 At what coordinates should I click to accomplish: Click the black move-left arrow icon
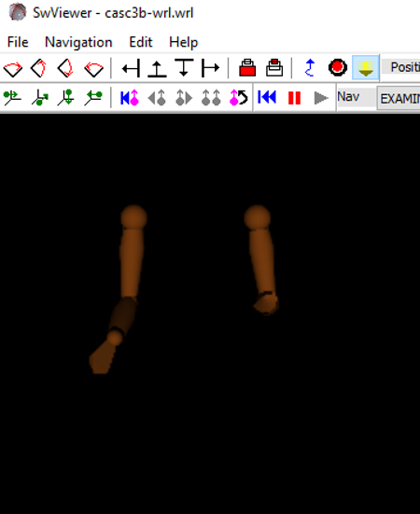click(x=132, y=68)
